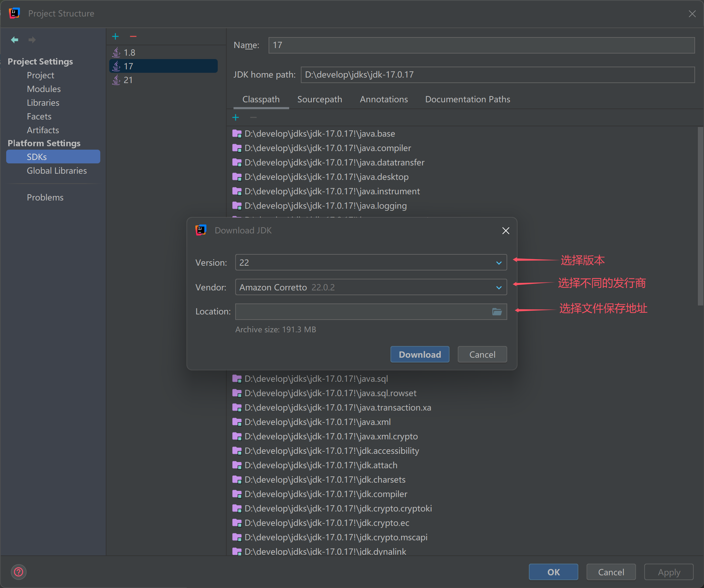Click the Download button
This screenshot has width=704, height=588.
tap(420, 355)
